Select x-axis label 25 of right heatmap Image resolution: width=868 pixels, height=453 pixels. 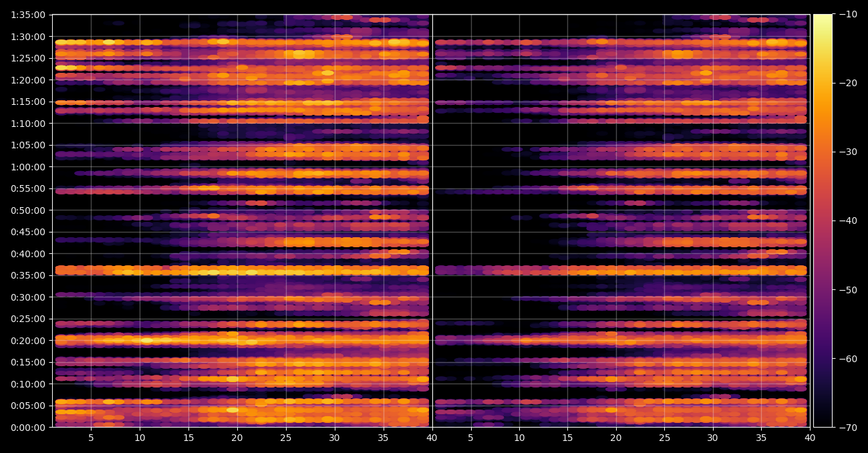pos(664,438)
